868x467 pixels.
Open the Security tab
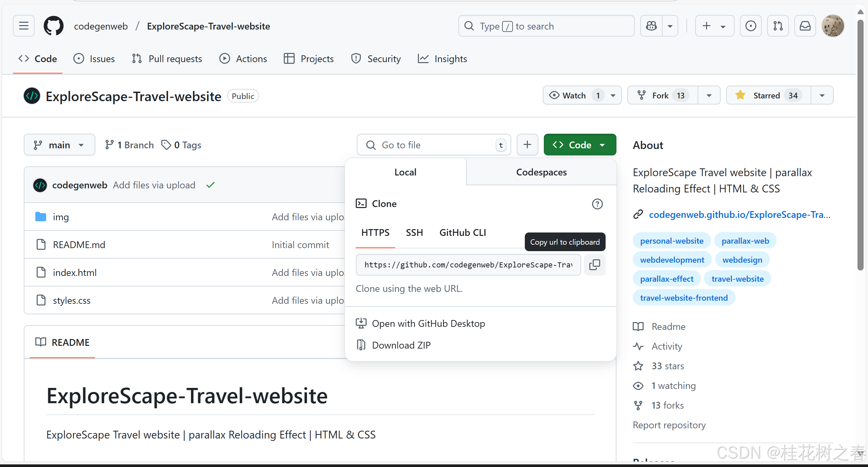(x=376, y=59)
